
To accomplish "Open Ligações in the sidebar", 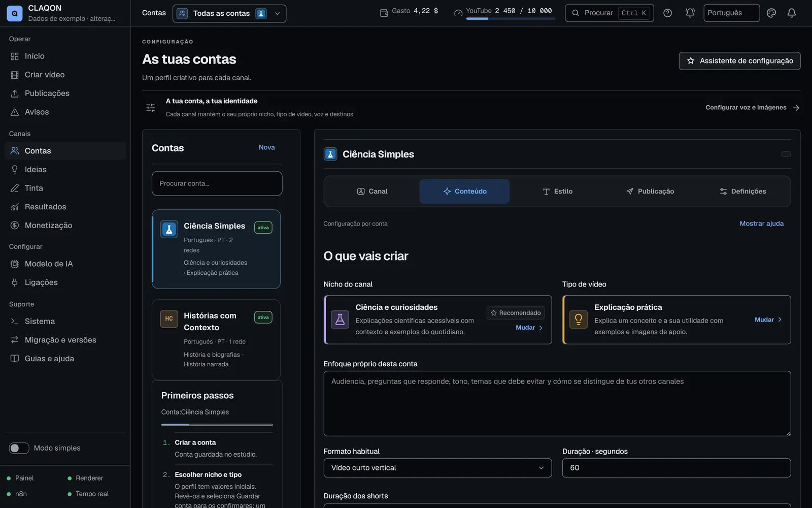I will 65,282.
